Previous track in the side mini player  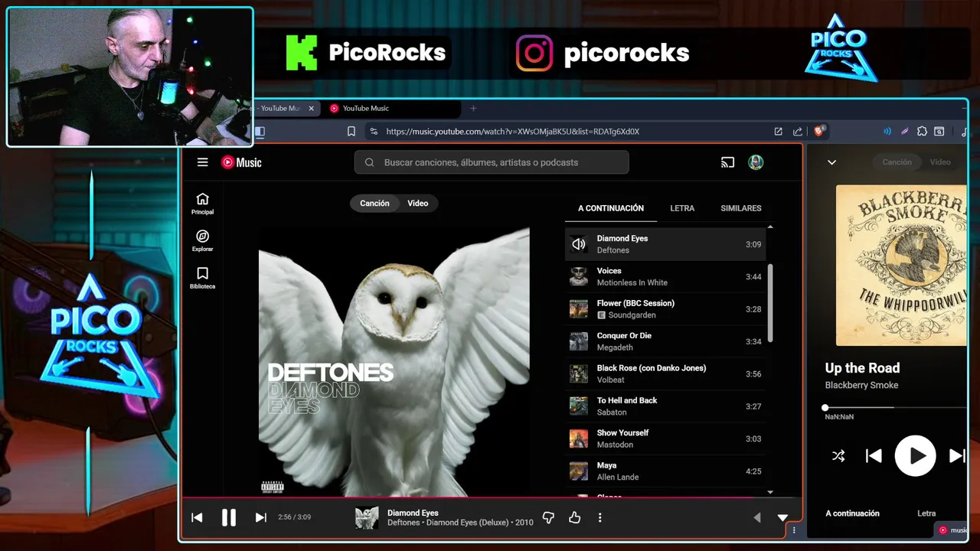(x=874, y=456)
